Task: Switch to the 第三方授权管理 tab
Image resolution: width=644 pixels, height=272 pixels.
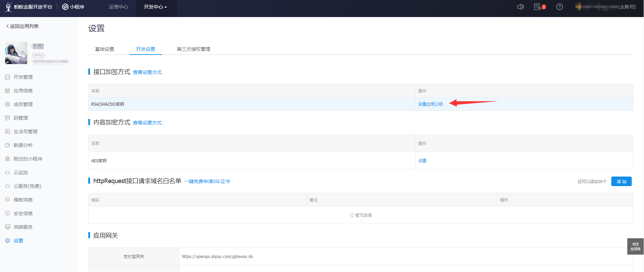Action: click(193, 49)
